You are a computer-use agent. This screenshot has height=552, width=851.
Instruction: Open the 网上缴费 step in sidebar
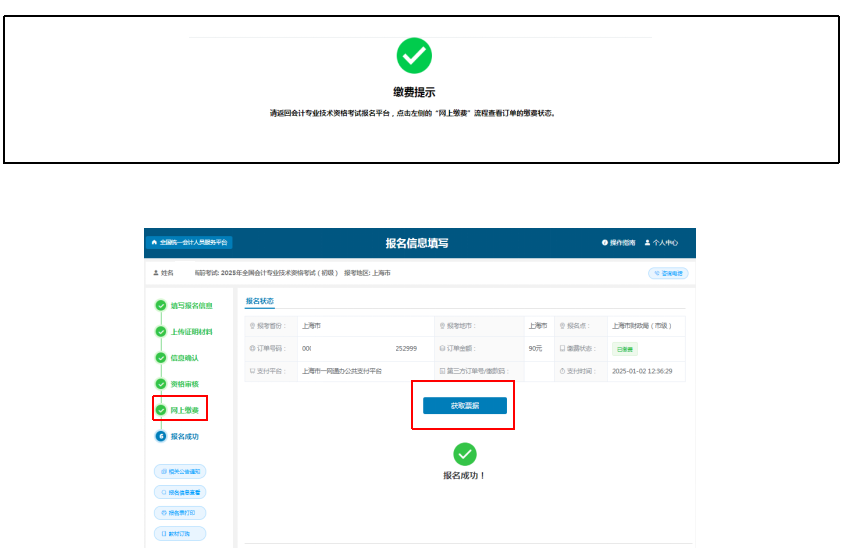(x=184, y=410)
